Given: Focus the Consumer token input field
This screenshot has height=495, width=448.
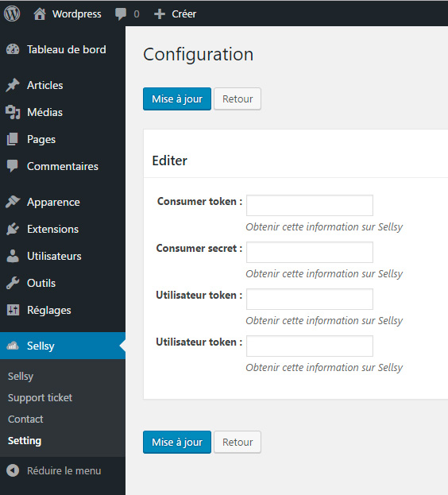Looking at the screenshot, I should [310, 205].
